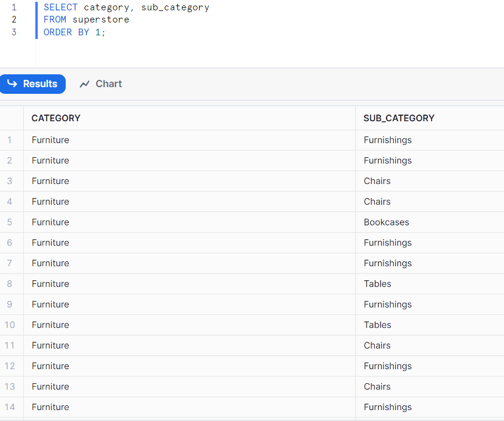504x421 pixels.
Task: Click the Chart line icon
Action: (85, 84)
